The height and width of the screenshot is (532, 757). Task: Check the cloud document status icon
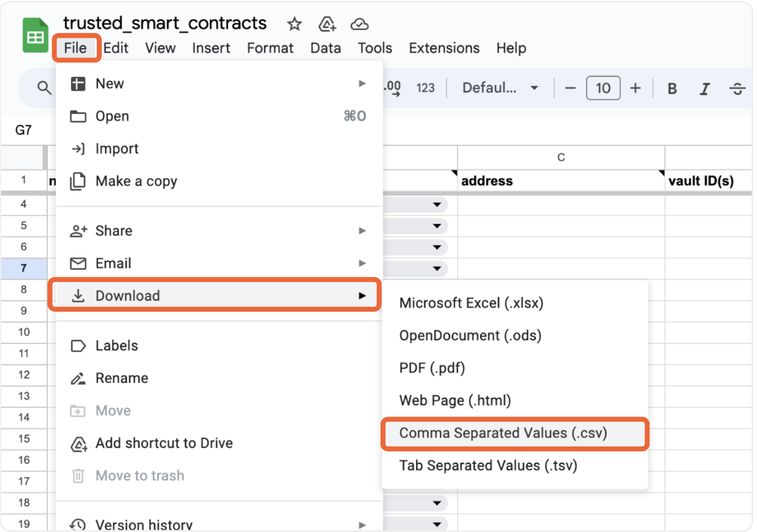pyautogui.click(x=359, y=24)
